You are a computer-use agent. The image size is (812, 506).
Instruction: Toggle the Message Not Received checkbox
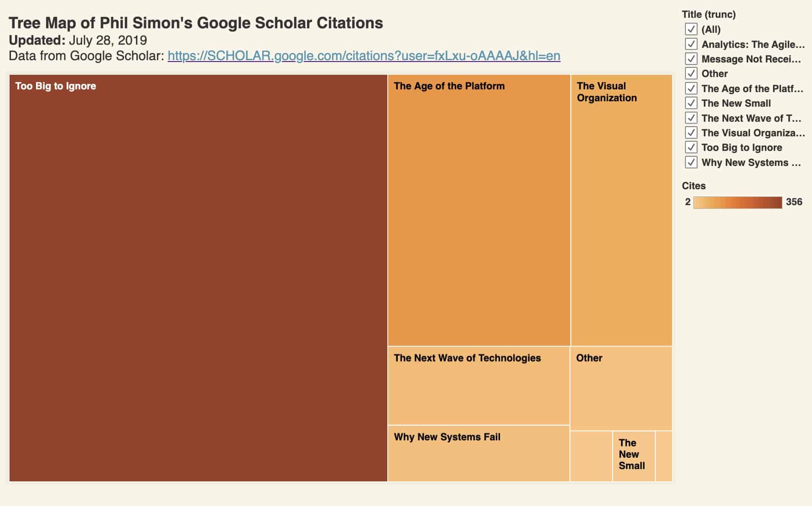coord(691,59)
